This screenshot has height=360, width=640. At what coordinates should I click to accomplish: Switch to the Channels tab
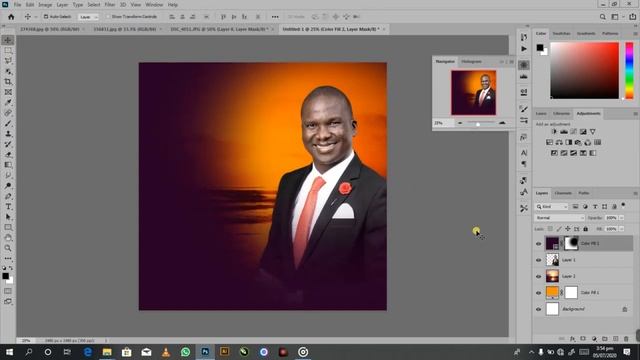pyautogui.click(x=563, y=193)
